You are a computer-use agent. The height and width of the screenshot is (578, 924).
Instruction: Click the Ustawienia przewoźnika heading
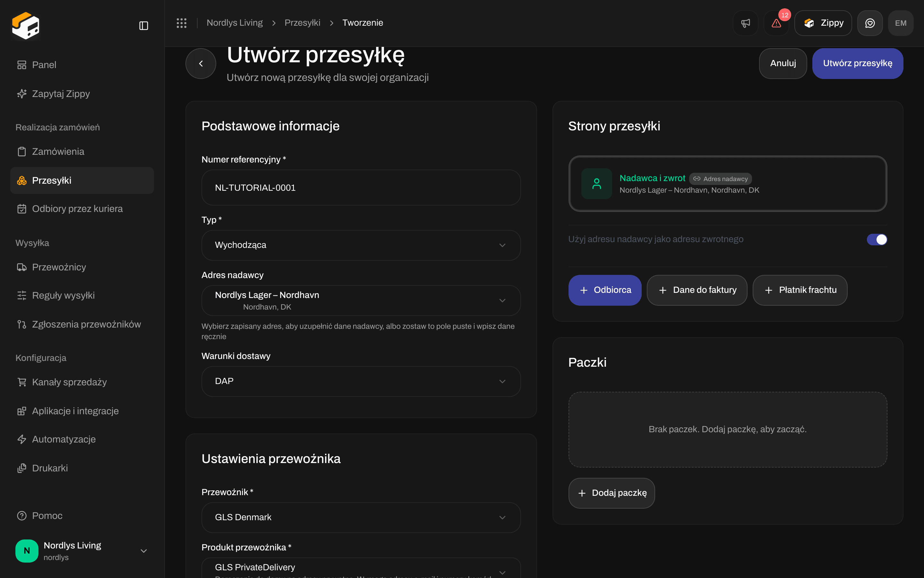click(x=271, y=459)
